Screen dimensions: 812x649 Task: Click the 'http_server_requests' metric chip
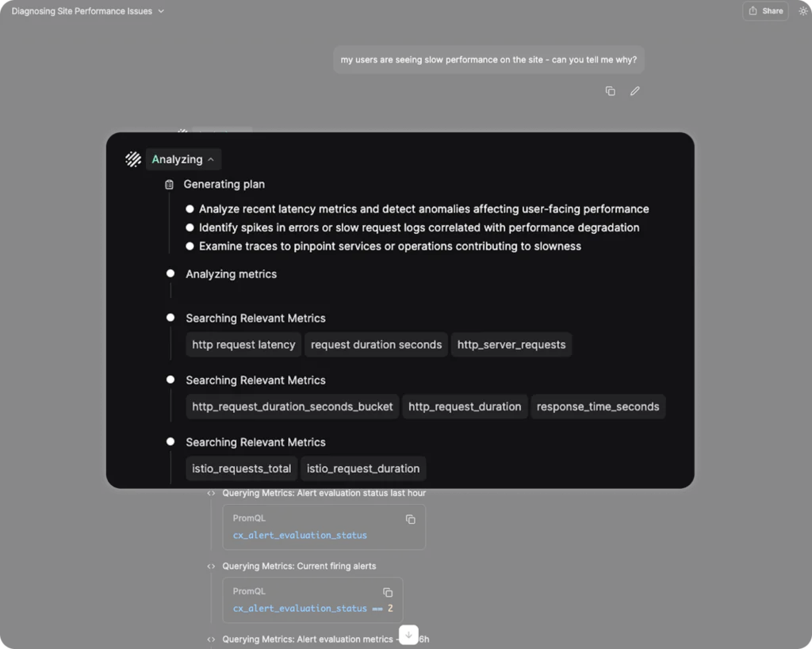[511, 345]
